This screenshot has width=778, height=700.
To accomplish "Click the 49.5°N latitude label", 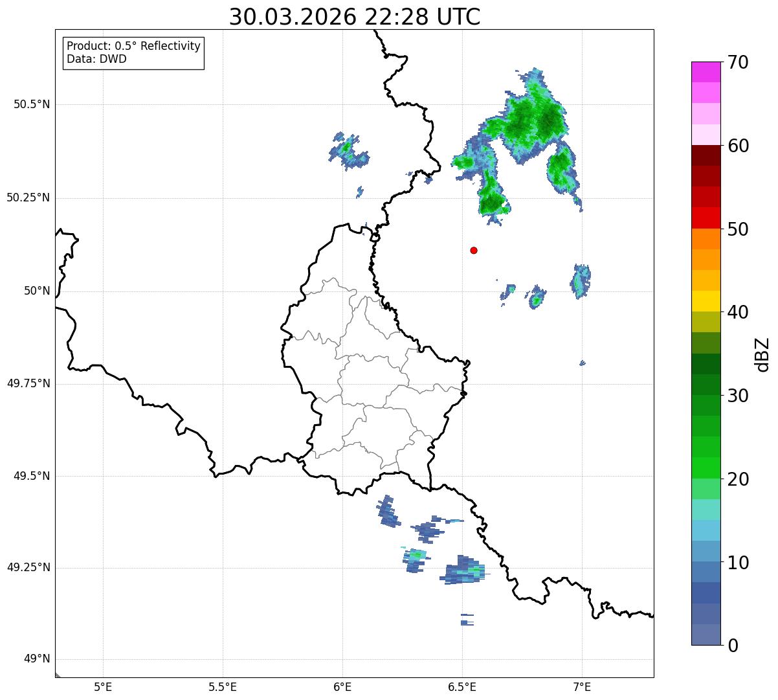I will tap(32, 476).
